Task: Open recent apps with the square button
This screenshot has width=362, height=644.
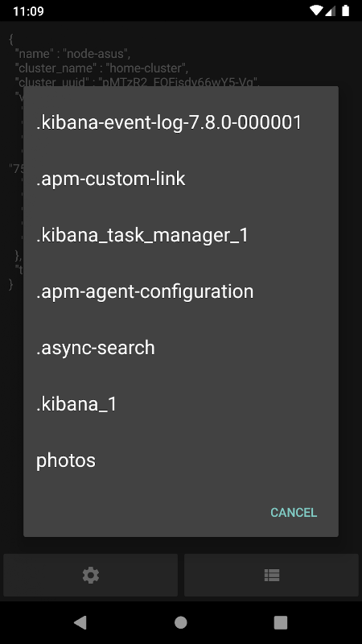Action: click(x=281, y=622)
